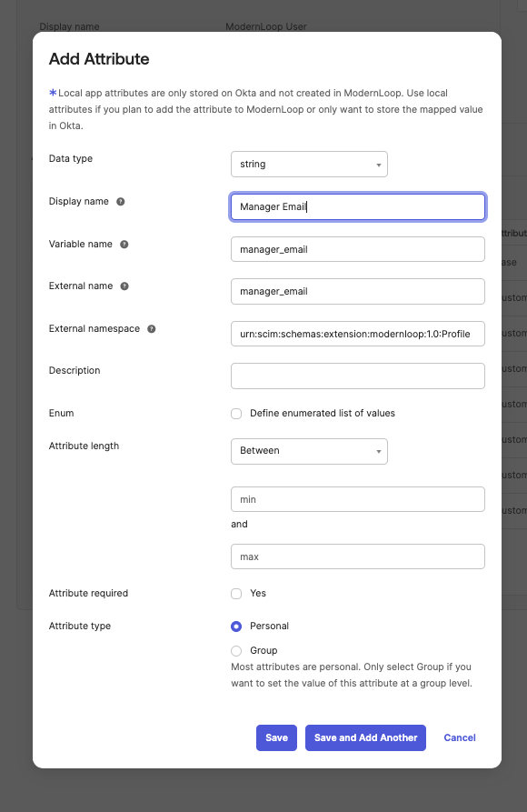Click the External name help icon
527x812 pixels.
tap(124, 286)
